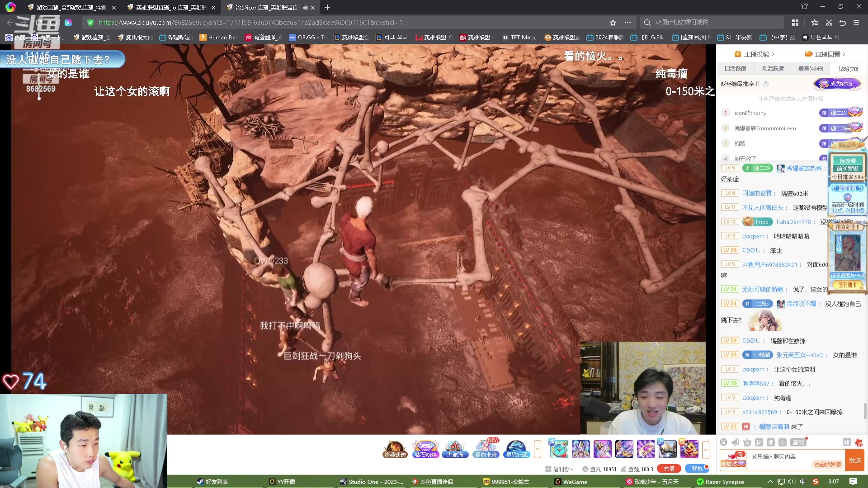Open 斗鱼直播伴侣 from the taskbar
Screen dimensions: 868x488
pyautogui.click(x=432, y=482)
